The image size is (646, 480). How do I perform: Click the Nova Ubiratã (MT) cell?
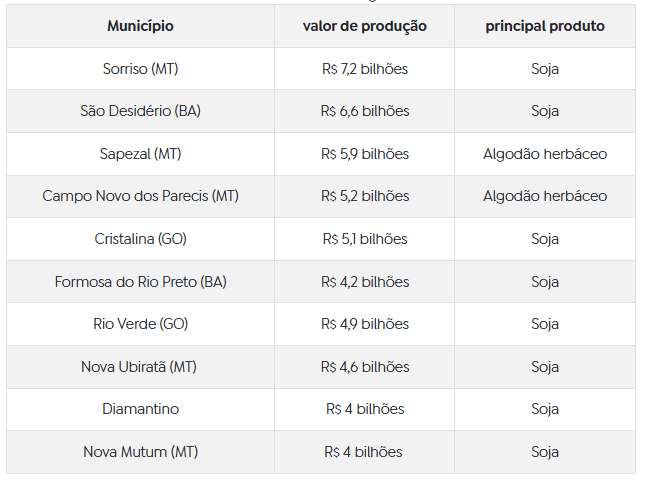[140, 367]
